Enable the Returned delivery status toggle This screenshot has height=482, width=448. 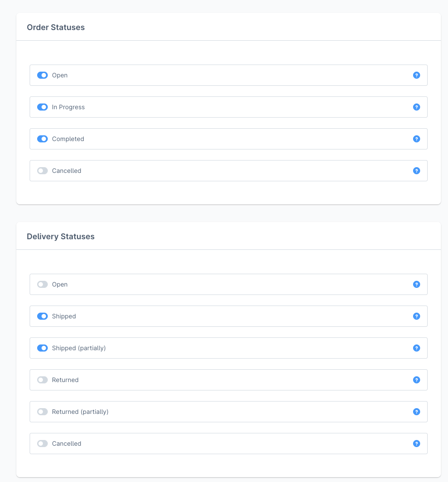[42, 380]
